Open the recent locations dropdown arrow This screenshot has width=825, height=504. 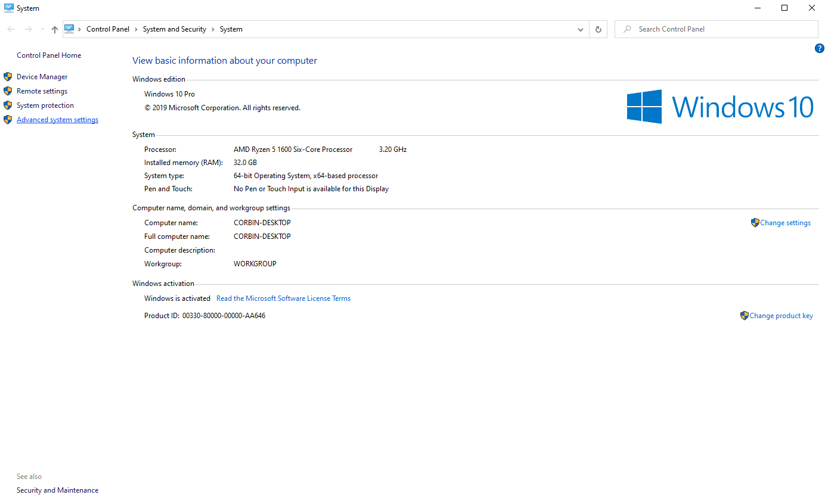[42, 29]
